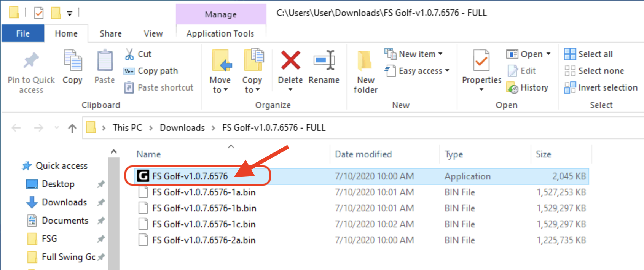The height and width of the screenshot is (270, 644).
Task: Click the Manage contextual tab
Action: (221, 14)
